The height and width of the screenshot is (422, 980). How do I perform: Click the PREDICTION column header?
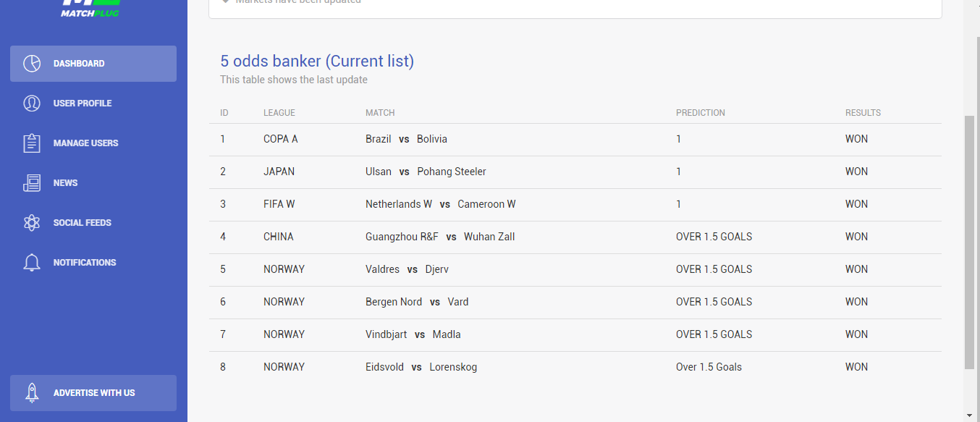pos(701,113)
